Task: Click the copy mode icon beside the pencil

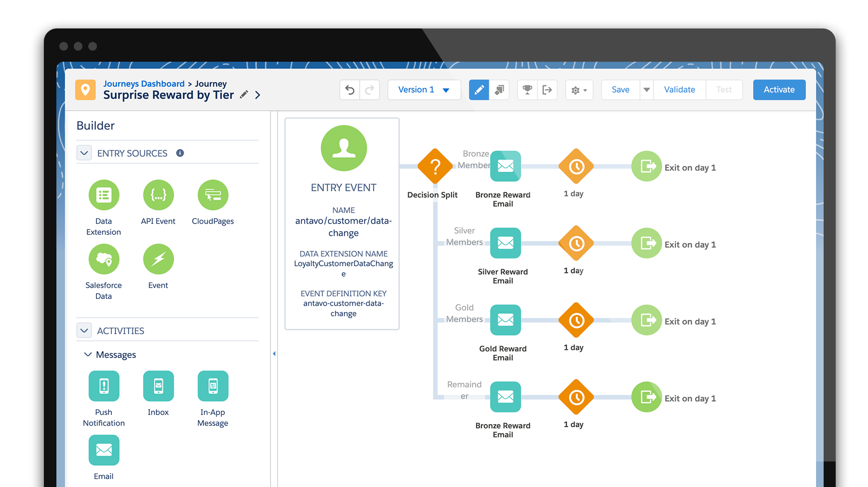Action: pyautogui.click(x=500, y=90)
